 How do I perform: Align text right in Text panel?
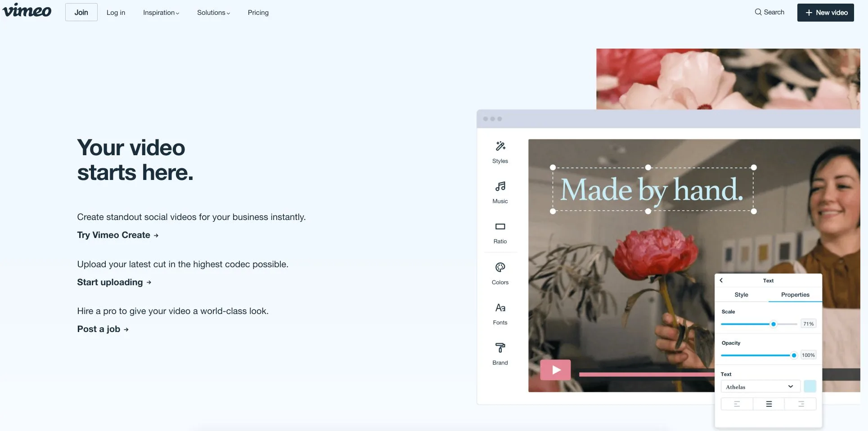(801, 404)
